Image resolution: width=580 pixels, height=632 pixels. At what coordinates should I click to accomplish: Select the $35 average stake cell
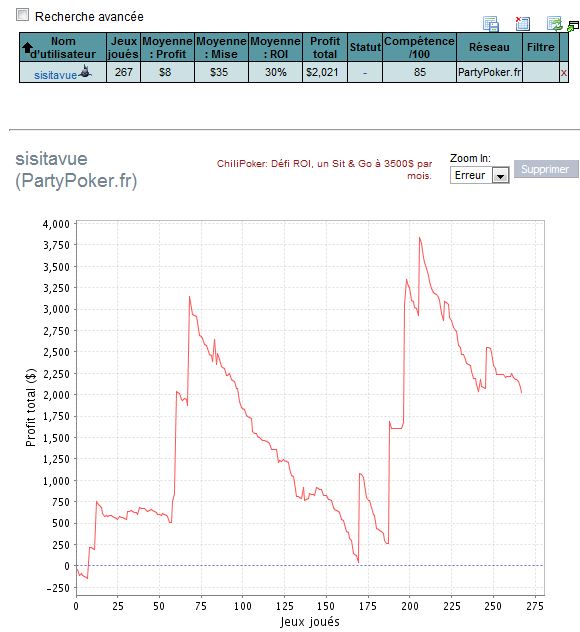[221, 72]
